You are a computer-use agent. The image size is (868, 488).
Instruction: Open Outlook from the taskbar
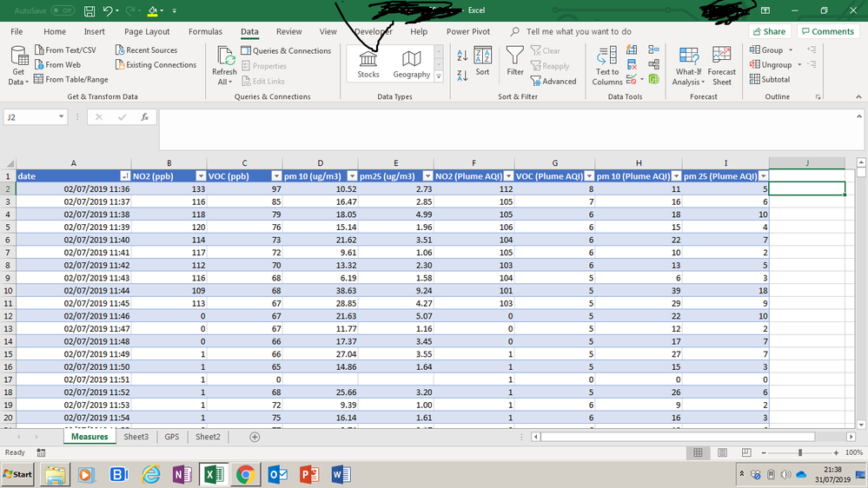pos(277,474)
